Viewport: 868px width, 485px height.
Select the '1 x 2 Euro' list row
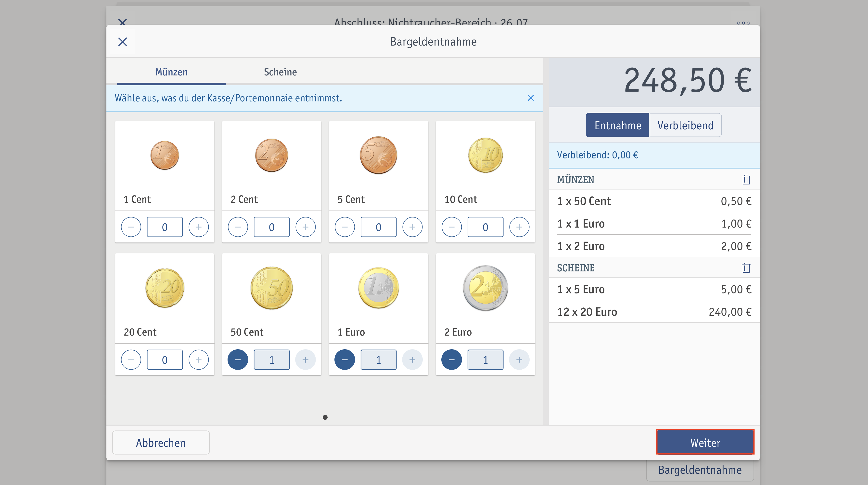click(x=654, y=246)
